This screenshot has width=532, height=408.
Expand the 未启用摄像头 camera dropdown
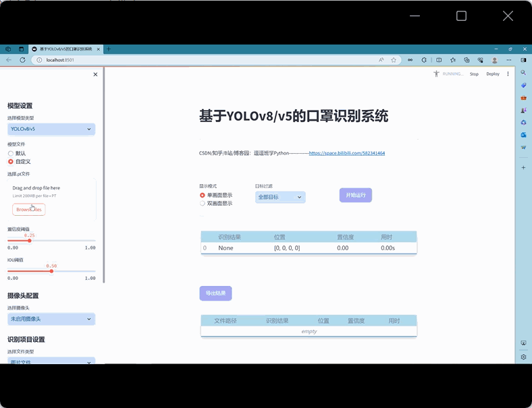[51, 319]
